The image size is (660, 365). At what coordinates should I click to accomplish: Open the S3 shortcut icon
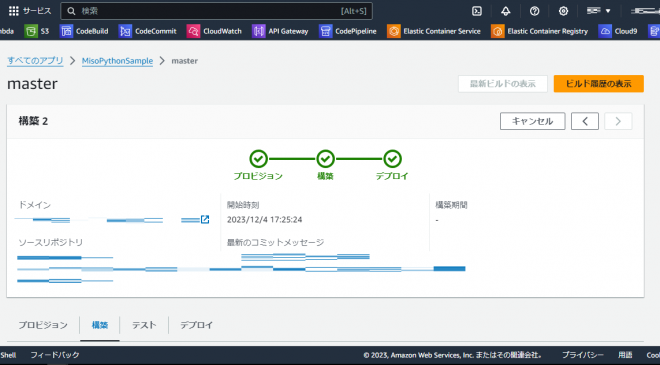(x=31, y=31)
